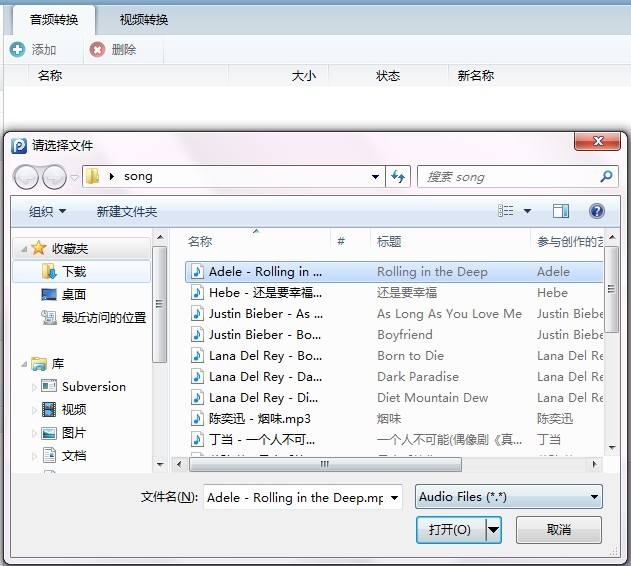Image resolution: width=631 pixels, height=566 pixels.
Task: Close the 请选择文件 dialog
Action: coord(597,141)
